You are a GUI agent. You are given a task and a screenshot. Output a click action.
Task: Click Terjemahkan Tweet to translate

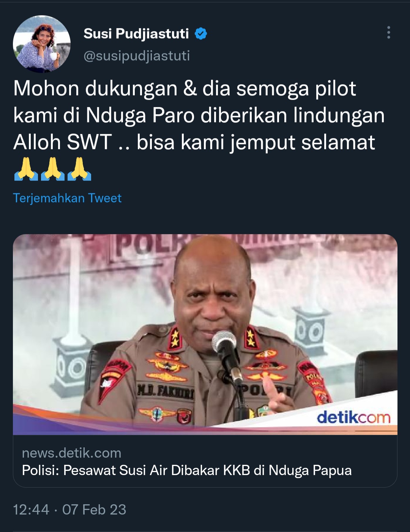(x=67, y=198)
